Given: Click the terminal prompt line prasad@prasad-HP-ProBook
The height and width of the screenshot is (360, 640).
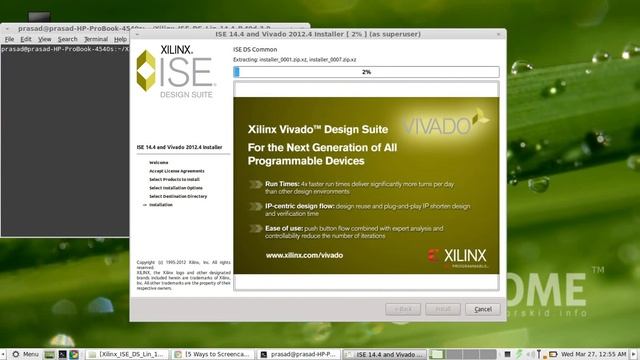Looking at the screenshot, I should (x=65, y=49).
